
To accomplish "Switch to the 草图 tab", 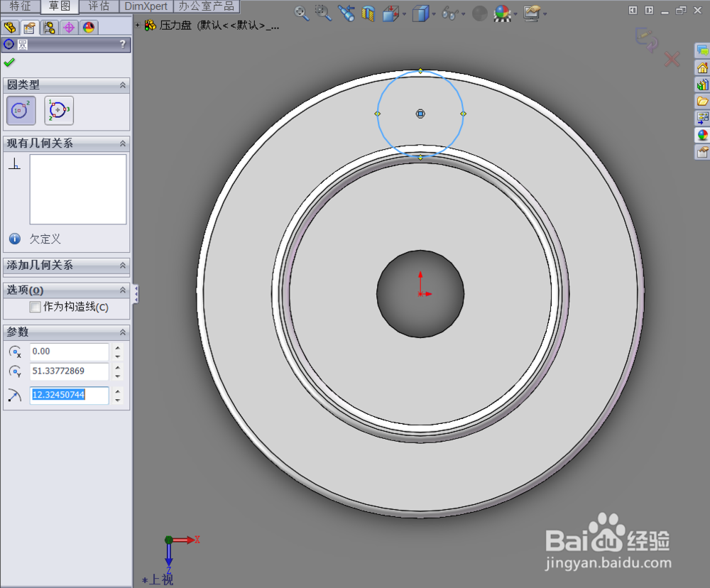I will click(60, 6).
